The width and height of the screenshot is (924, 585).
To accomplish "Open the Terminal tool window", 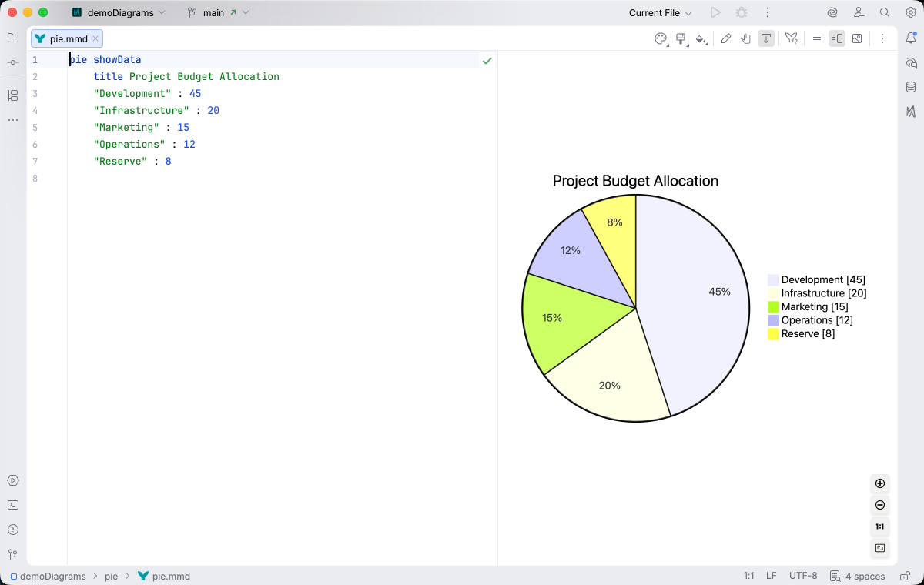I will [13, 505].
